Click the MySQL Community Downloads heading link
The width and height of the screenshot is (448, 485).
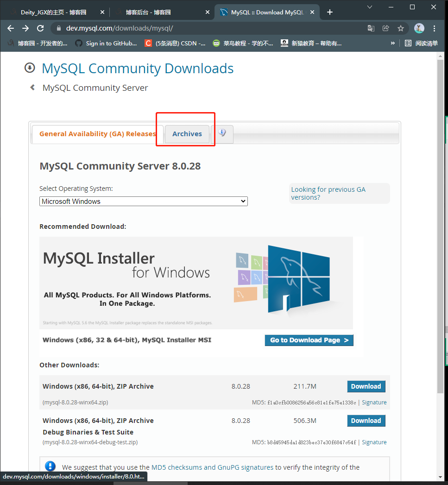click(x=138, y=69)
